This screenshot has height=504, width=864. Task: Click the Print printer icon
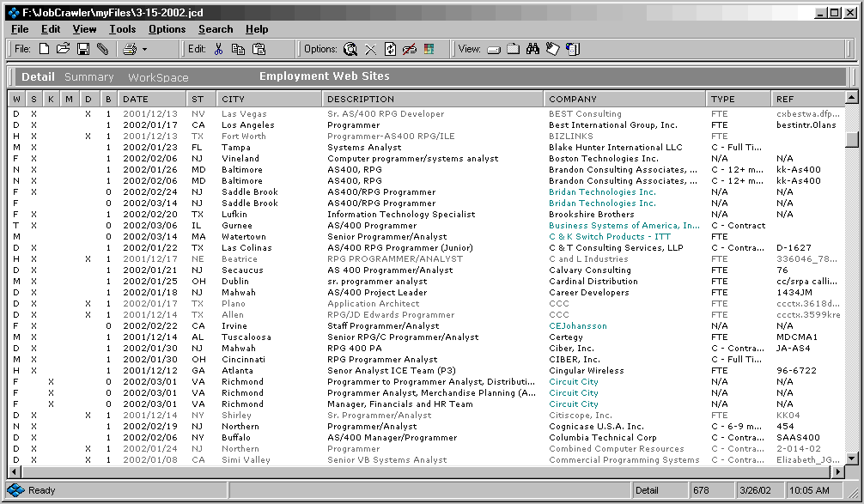[x=130, y=49]
